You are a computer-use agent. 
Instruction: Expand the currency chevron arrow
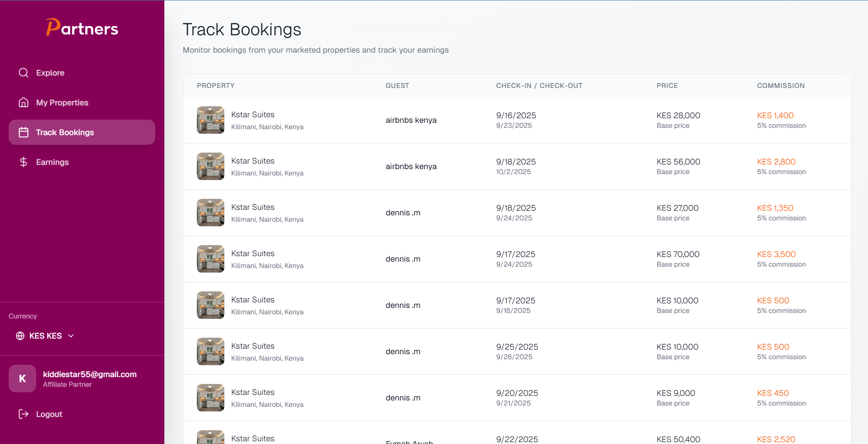71,335
